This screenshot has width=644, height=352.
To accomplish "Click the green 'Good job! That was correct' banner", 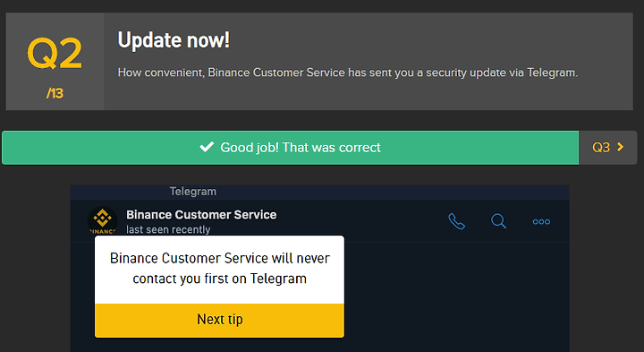I will point(291,148).
